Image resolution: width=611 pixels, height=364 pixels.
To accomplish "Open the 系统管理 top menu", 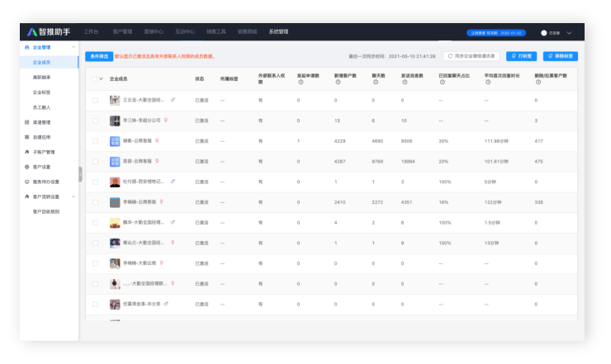I will click(x=278, y=31).
